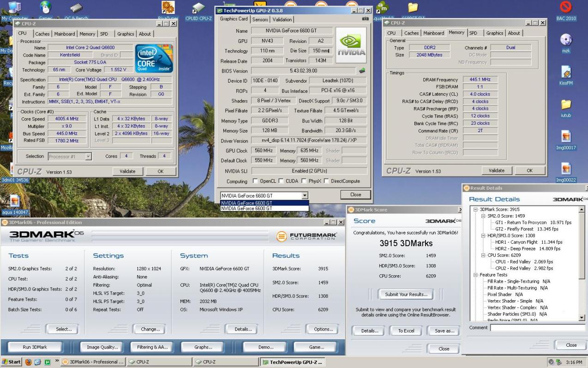Click Save as button in score window
Image resolution: width=588 pixels, height=368 pixels.
[x=444, y=331]
